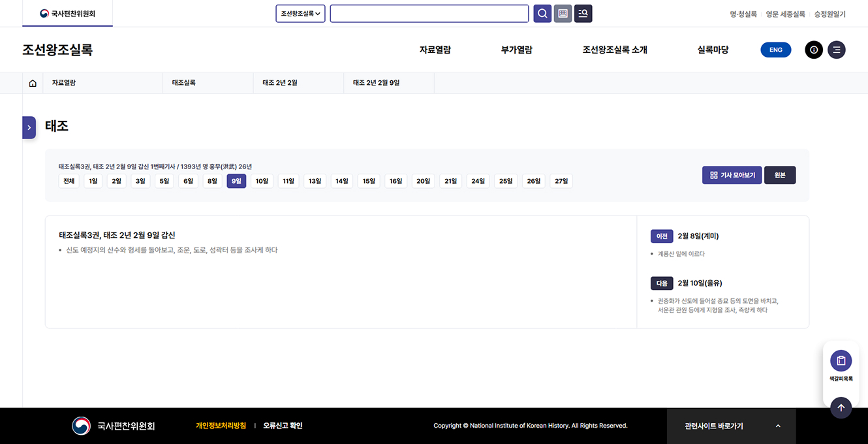This screenshot has width=868, height=444.
Task: Open the 개인정보처리방침 privacy policy link
Action: point(221,425)
